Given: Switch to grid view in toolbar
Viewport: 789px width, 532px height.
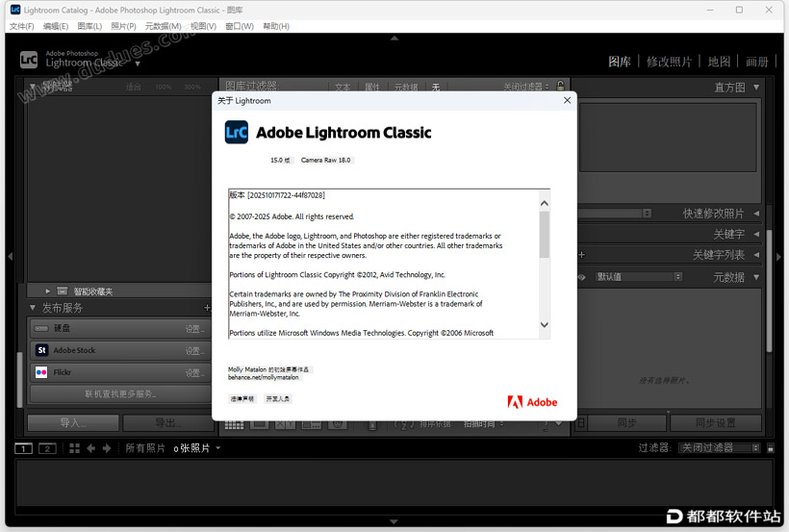Looking at the screenshot, I should (x=234, y=425).
